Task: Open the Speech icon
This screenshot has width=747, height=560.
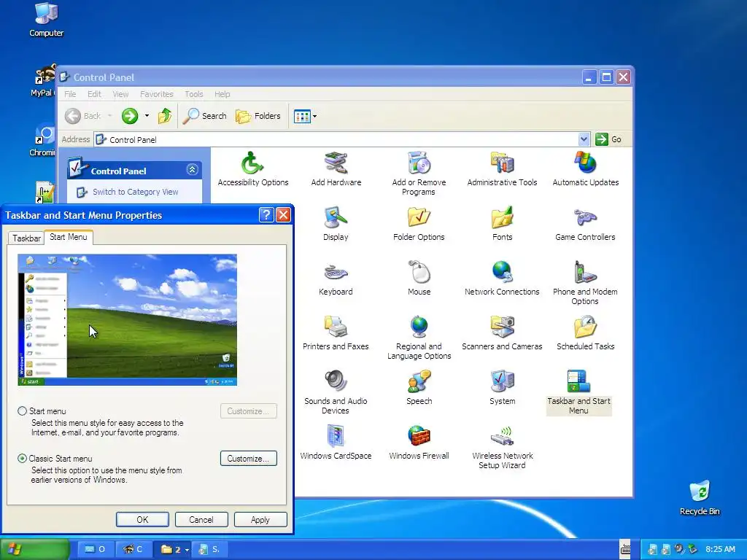Action: (419, 388)
